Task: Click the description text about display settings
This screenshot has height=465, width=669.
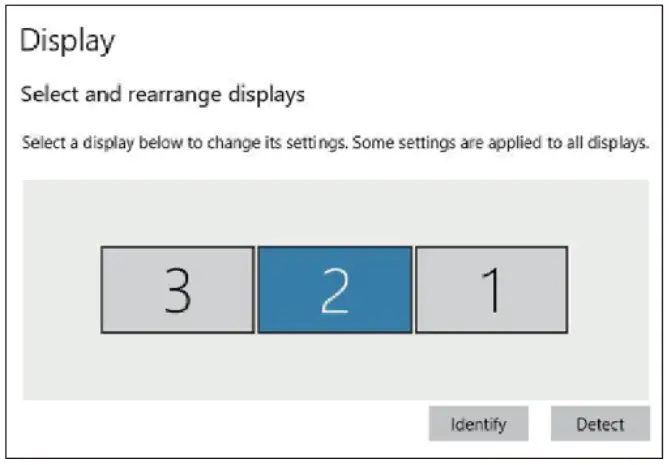Action: (x=335, y=145)
